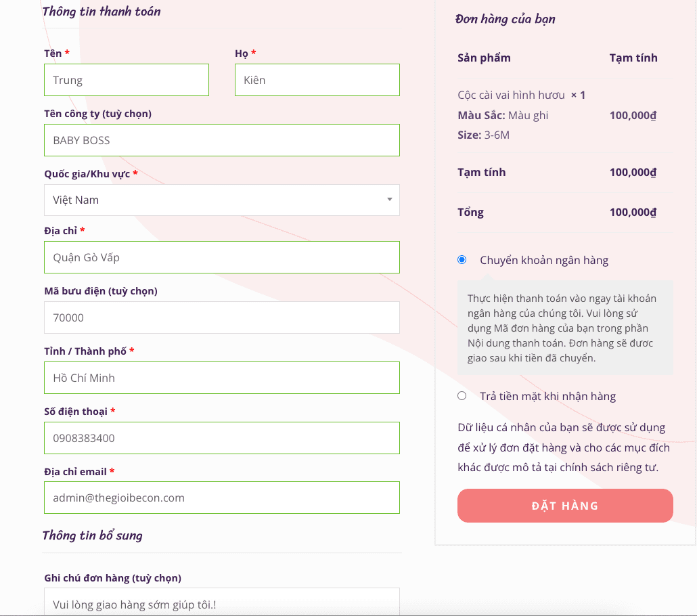Screen dimensions: 697x616
Task: Click the Tên first-name field
Action: [x=126, y=80]
